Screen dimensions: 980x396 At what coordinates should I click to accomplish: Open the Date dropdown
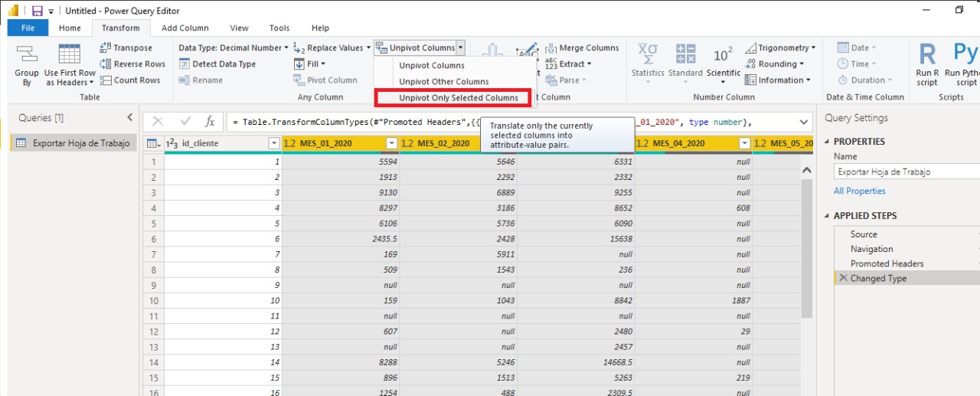click(x=858, y=47)
